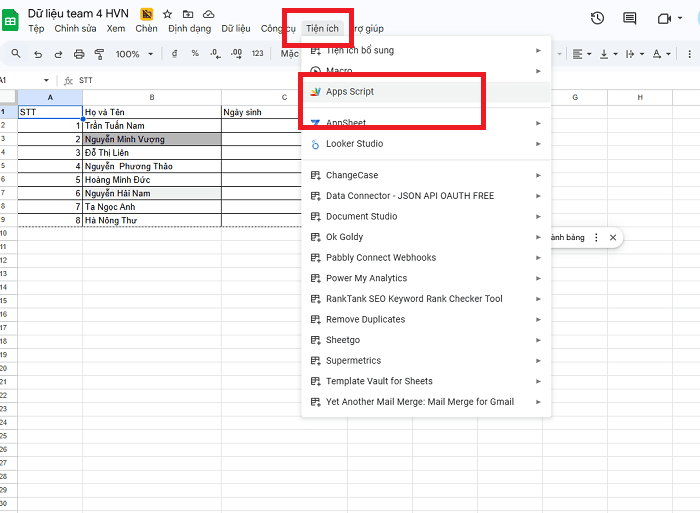700x513 pixels.
Task: Format as percent button
Action: click(x=194, y=54)
